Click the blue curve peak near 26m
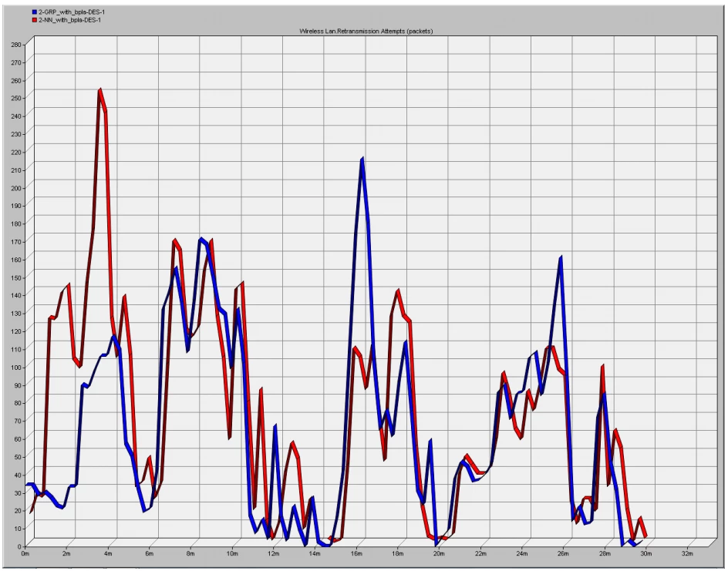The image size is (728, 571). pos(561,257)
